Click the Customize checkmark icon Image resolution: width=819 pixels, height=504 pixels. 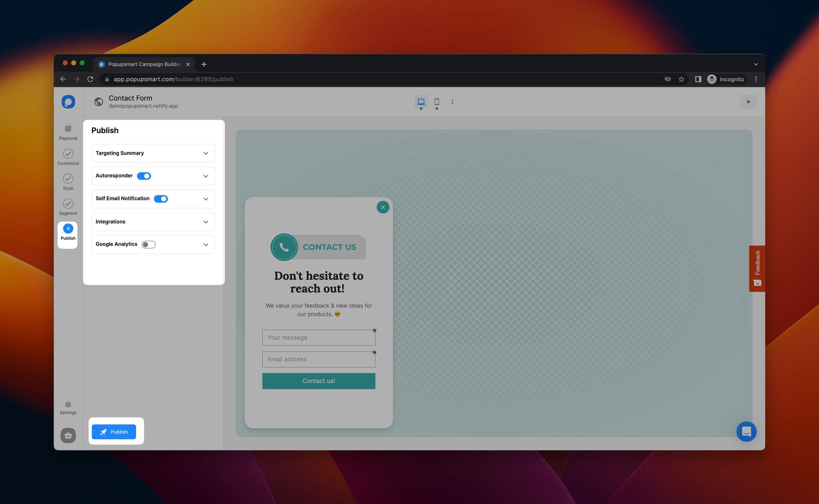[x=68, y=154]
